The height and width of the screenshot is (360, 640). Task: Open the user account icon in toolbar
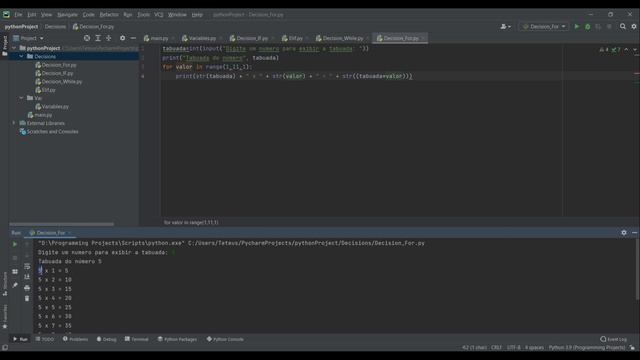(x=505, y=27)
